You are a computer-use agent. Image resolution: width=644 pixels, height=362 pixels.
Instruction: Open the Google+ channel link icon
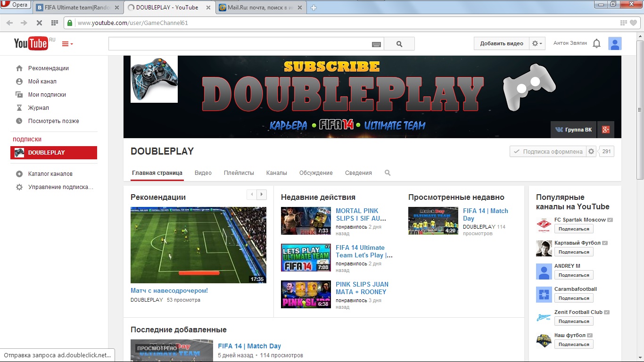(x=606, y=130)
